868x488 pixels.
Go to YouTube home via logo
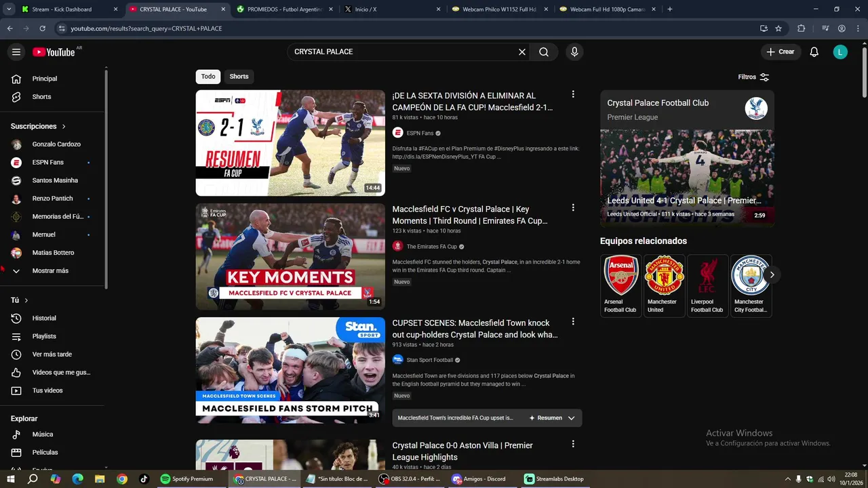(54, 52)
